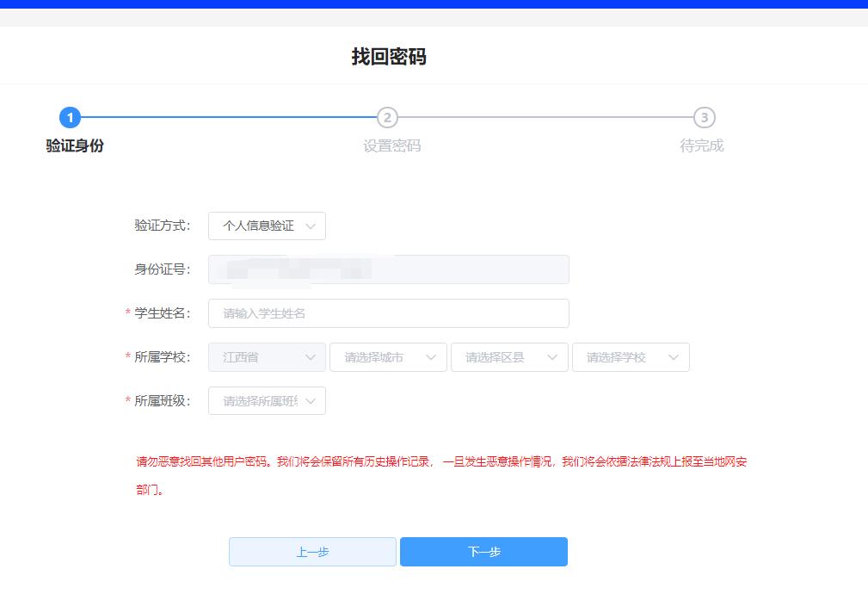Click the step 2 circle icon
Viewport: 868px width, 600px height.
pyautogui.click(x=387, y=118)
